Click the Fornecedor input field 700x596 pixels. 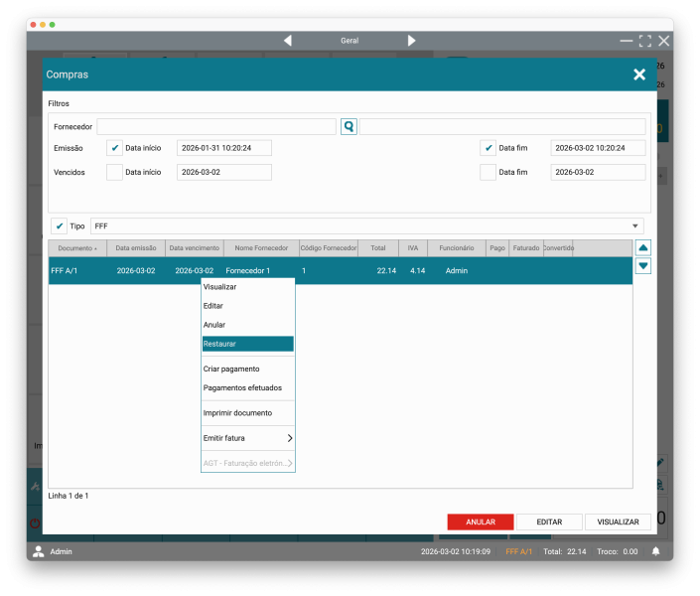(x=216, y=127)
